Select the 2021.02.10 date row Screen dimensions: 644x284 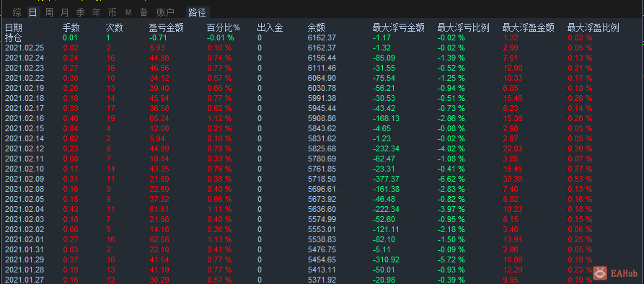[24, 169]
